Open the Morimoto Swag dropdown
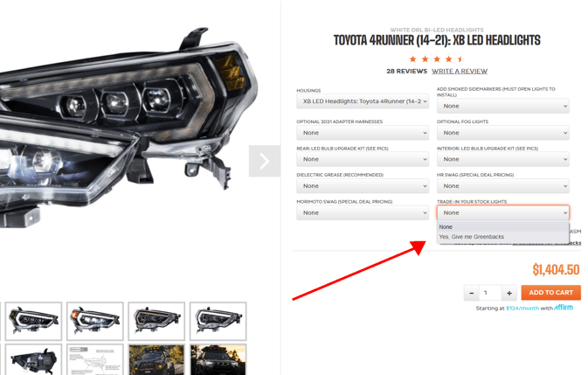Screen dimensions: 588x375 click(x=363, y=212)
